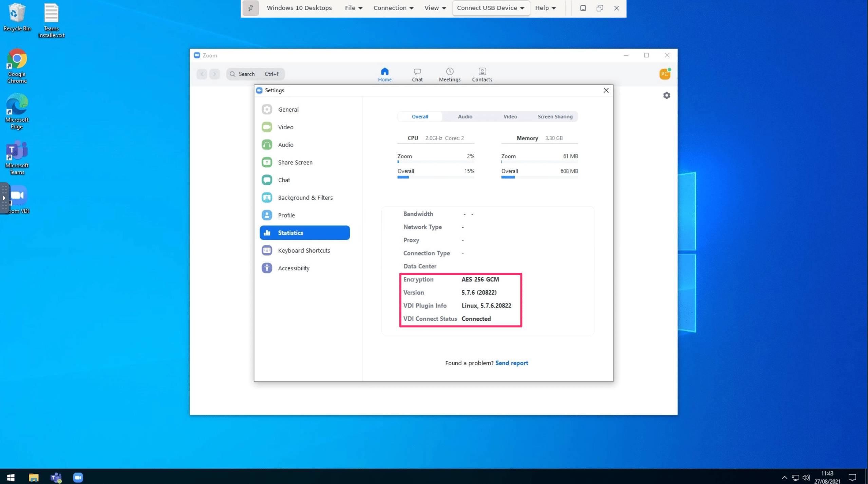Open Profile settings
The width and height of the screenshot is (868, 484).
[x=305, y=215]
